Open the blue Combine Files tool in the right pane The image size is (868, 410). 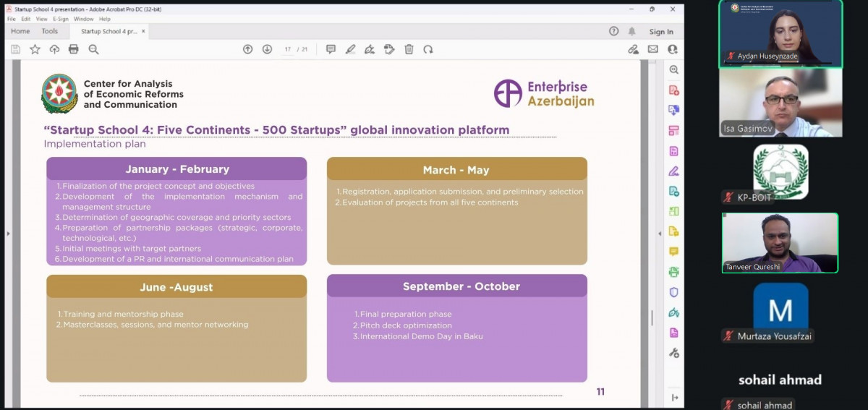[x=673, y=111]
